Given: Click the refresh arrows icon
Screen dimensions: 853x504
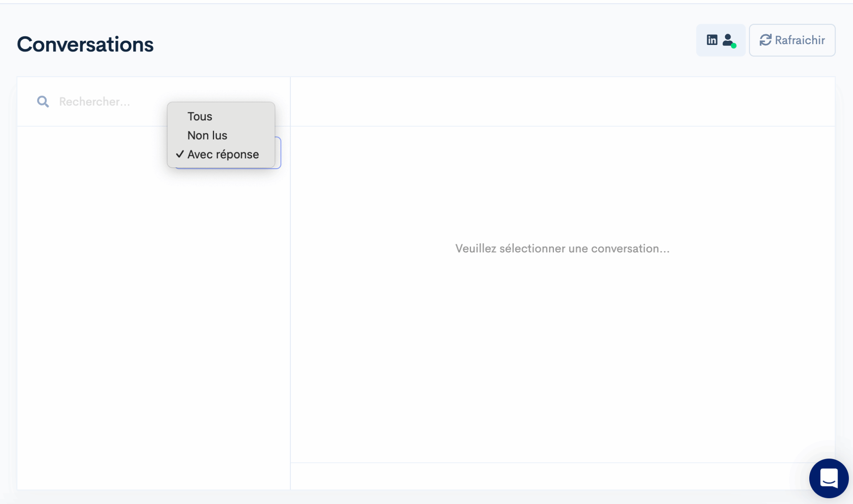Looking at the screenshot, I should point(765,40).
